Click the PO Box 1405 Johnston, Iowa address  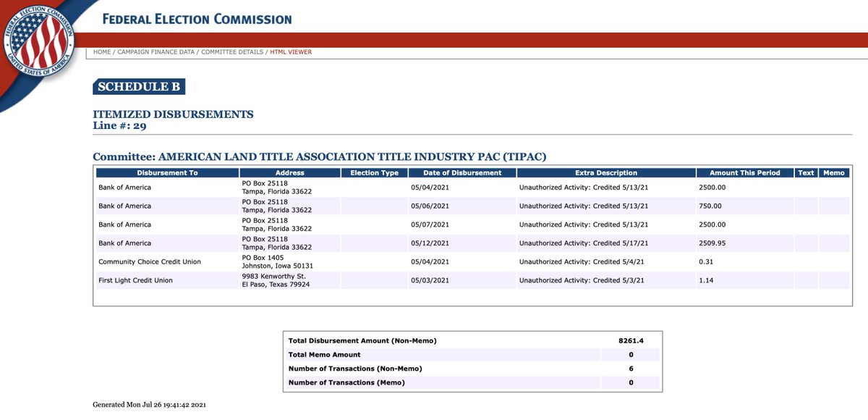277,261
